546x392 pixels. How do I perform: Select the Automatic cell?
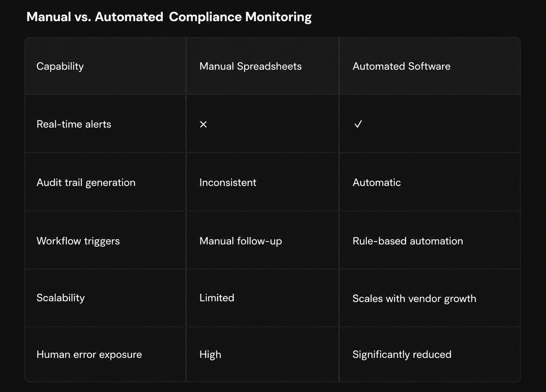click(x=377, y=183)
